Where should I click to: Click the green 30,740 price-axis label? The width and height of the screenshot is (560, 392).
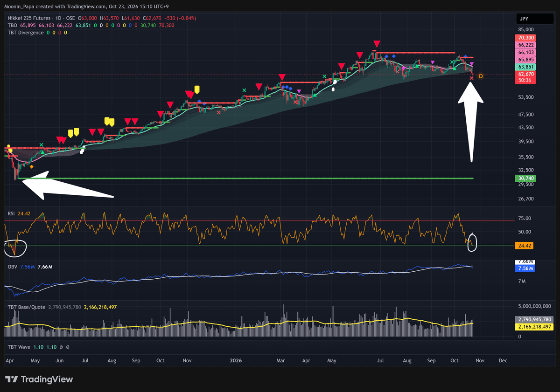[525, 178]
